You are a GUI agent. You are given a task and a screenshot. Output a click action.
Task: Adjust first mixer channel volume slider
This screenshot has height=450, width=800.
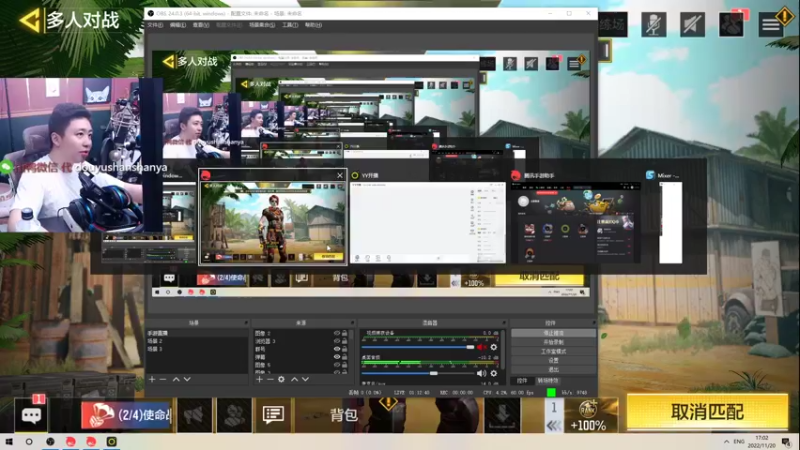point(418,347)
